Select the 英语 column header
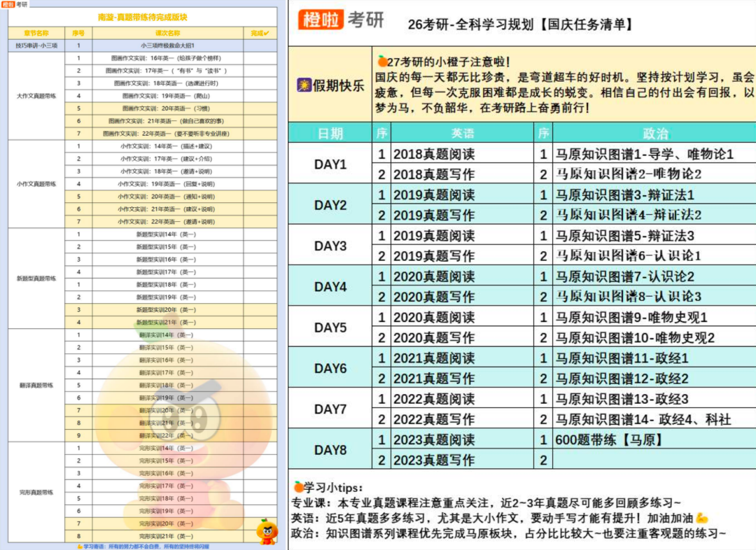 coord(463,133)
